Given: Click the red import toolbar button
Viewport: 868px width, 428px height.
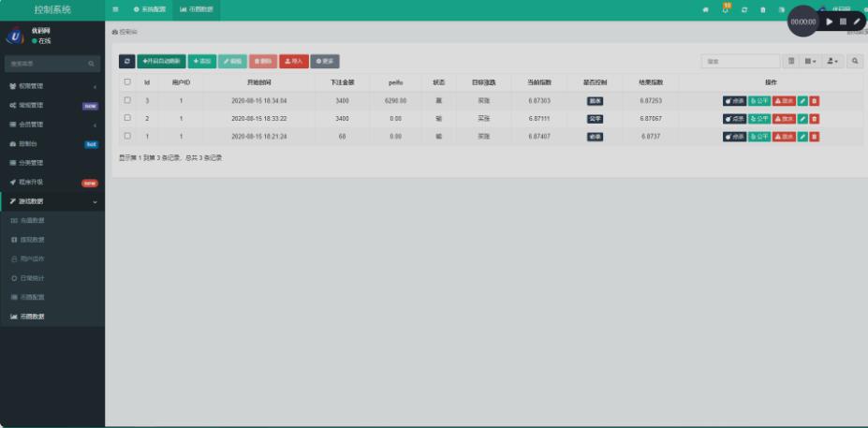Looking at the screenshot, I should [294, 62].
